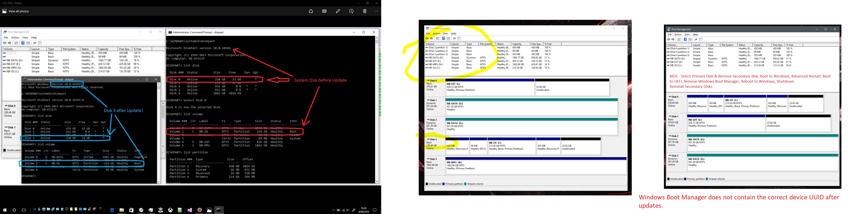This screenshot has height=214, width=868.
Task: Launch Firefox from the taskbar
Action: tap(200, 210)
